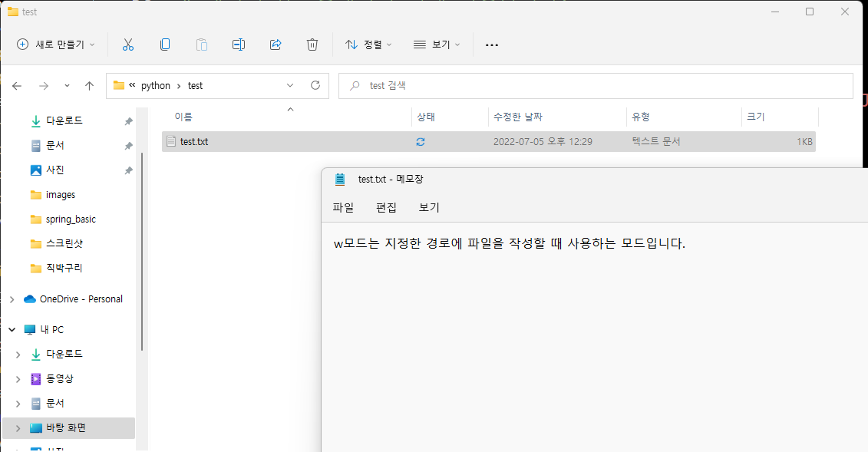The width and height of the screenshot is (868, 452).
Task: Open pinned 사진 in quick access
Action: (x=54, y=170)
